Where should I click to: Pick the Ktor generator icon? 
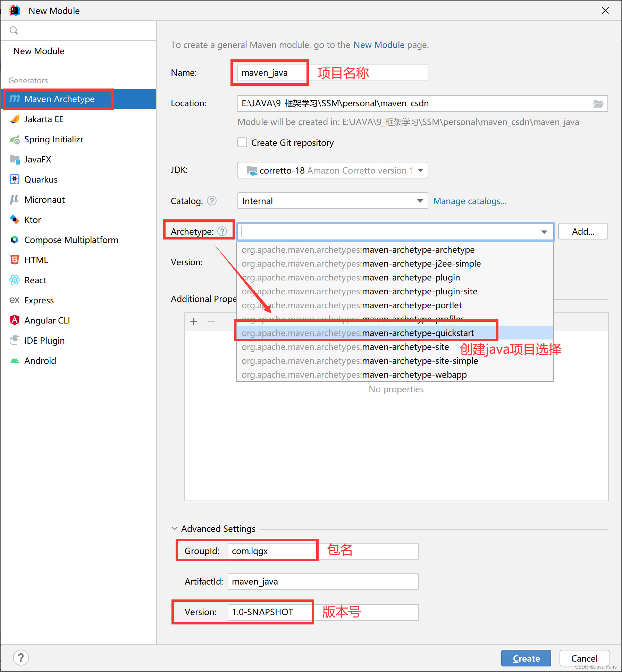pos(15,220)
